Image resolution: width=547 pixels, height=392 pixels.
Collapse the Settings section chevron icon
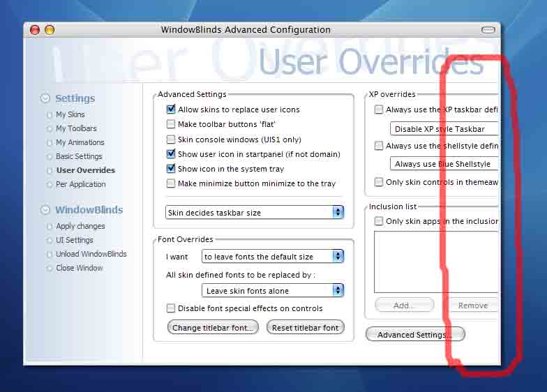[45, 98]
